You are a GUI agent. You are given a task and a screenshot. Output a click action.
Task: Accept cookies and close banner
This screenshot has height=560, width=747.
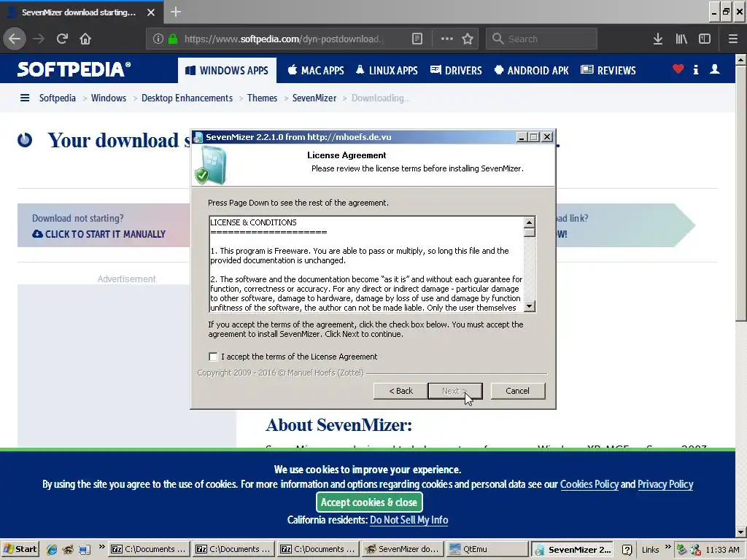pos(368,502)
